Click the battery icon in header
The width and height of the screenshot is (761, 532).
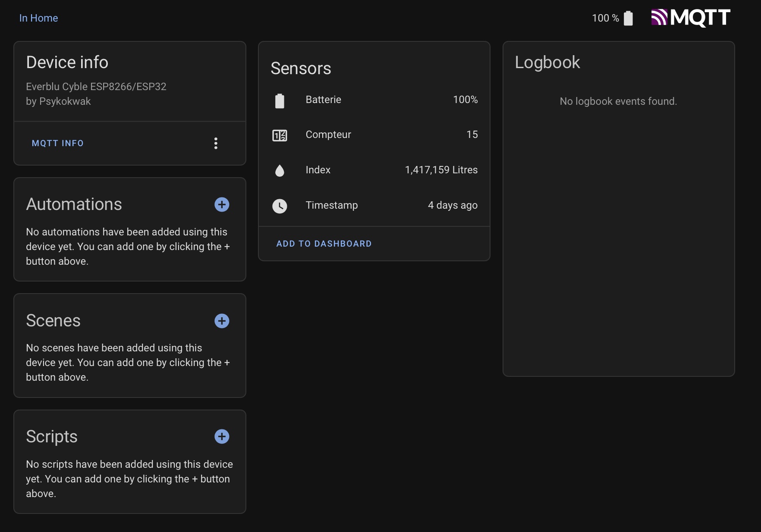628,18
